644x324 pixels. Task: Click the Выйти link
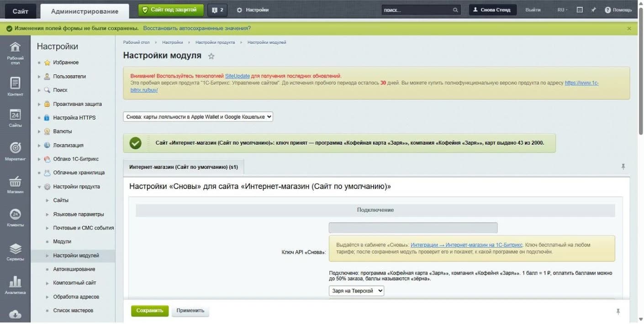[533, 10]
